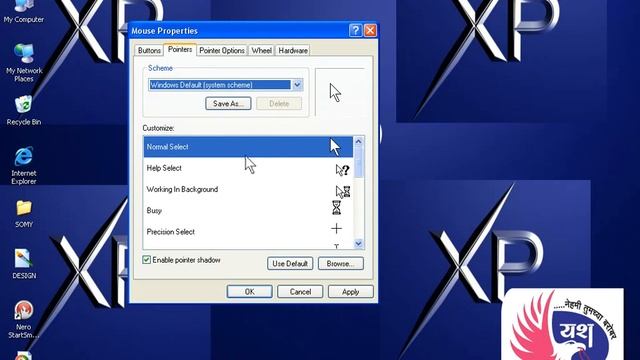The height and width of the screenshot is (360, 640).
Task: Open the DESIGN desktop shortcut
Action: (x=24, y=264)
